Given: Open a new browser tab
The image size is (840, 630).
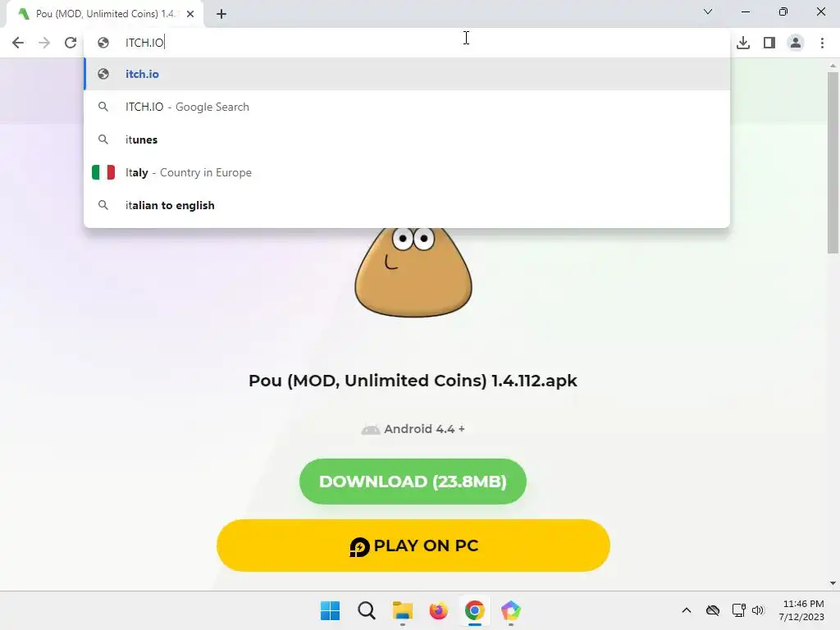Looking at the screenshot, I should click(x=221, y=14).
